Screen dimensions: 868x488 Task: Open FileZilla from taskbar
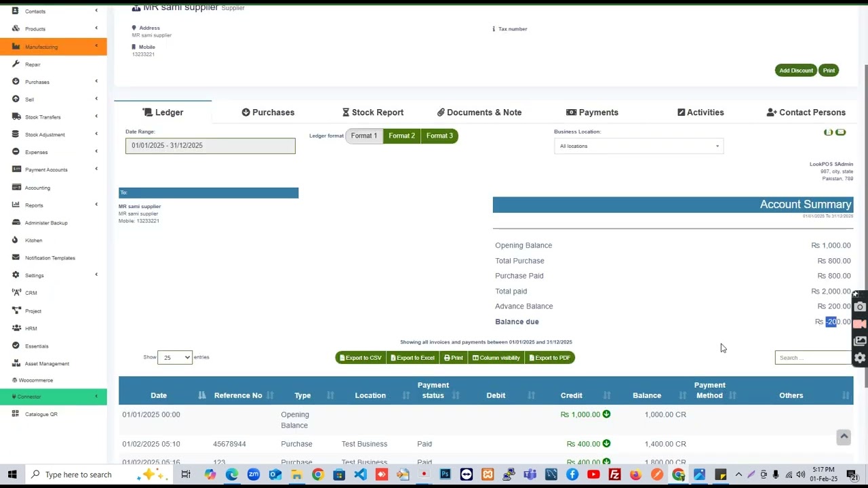pyautogui.click(x=614, y=474)
